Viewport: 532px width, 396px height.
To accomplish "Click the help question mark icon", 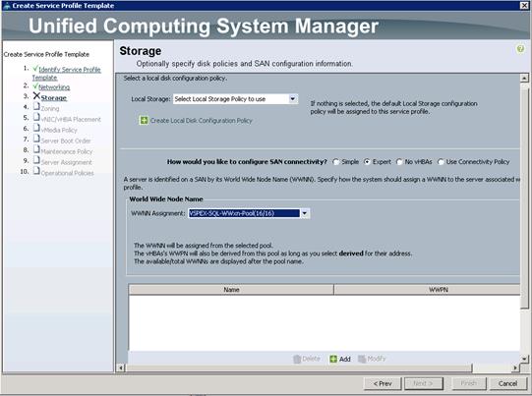I will 520,49.
